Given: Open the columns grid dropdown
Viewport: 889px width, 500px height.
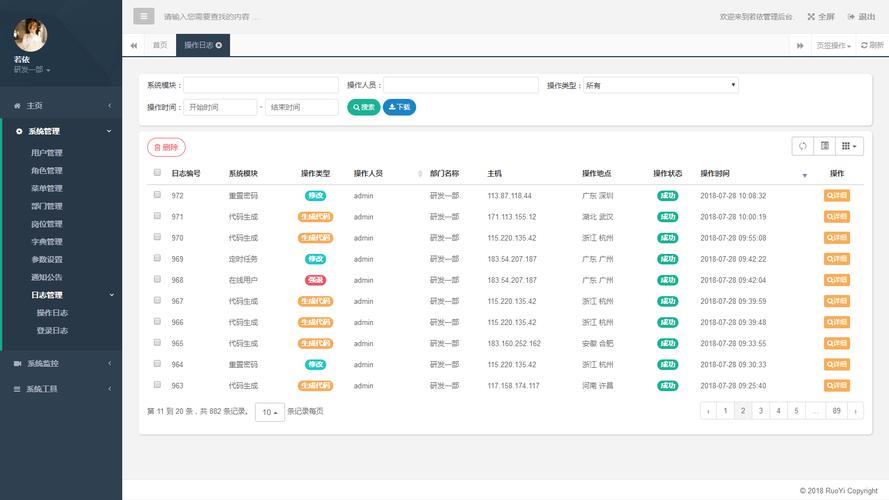Looking at the screenshot, I should click(849, 146).
